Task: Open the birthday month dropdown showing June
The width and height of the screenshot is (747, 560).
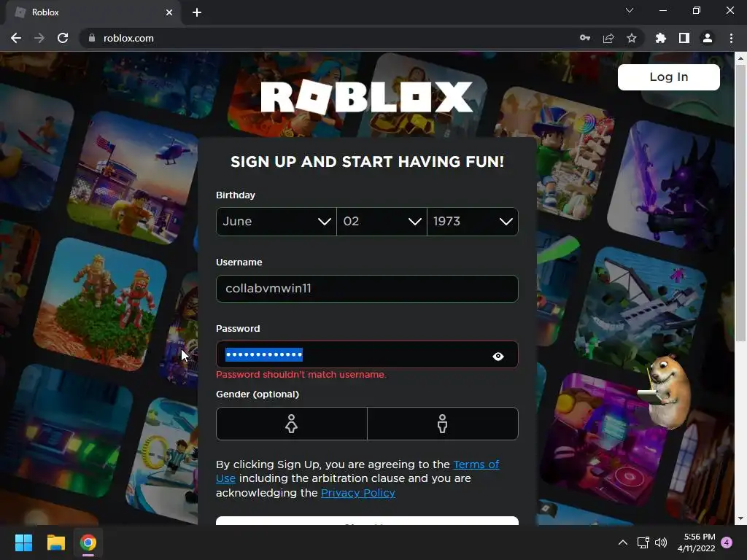Action: click(x=276, y=222)
